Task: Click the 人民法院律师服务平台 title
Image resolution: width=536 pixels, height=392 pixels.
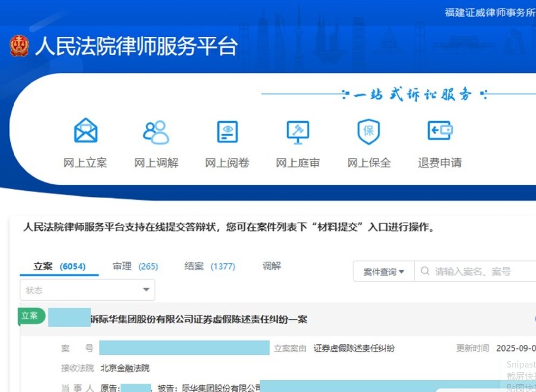Action: coord(137,46)
